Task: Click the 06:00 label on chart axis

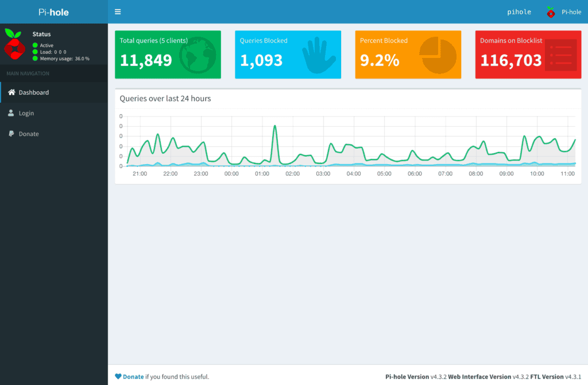Action: [415, 174]
